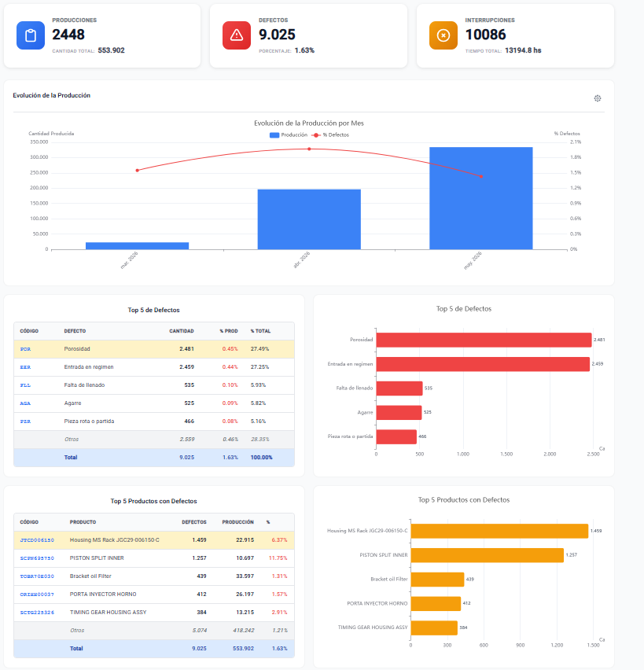Click the % Defectos point for mar. 2026
Image resolution: width=644 pixels, height=670 pixels.
point(137,171)
